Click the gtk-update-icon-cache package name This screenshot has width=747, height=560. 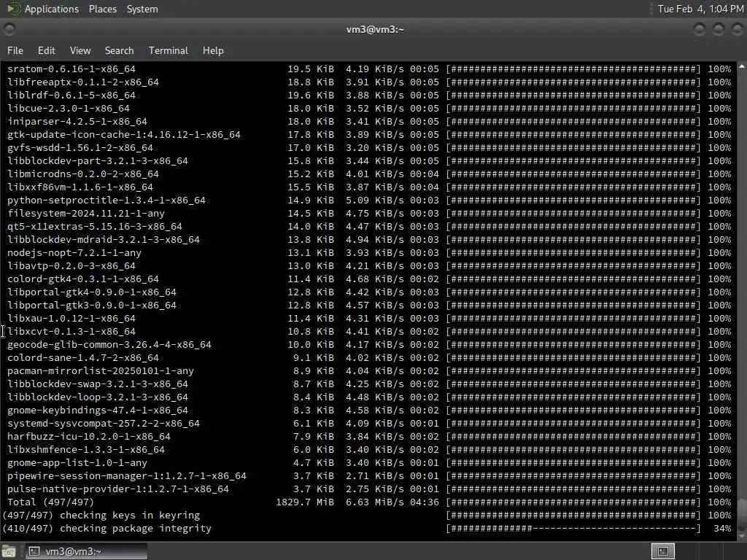pos(124,135)
